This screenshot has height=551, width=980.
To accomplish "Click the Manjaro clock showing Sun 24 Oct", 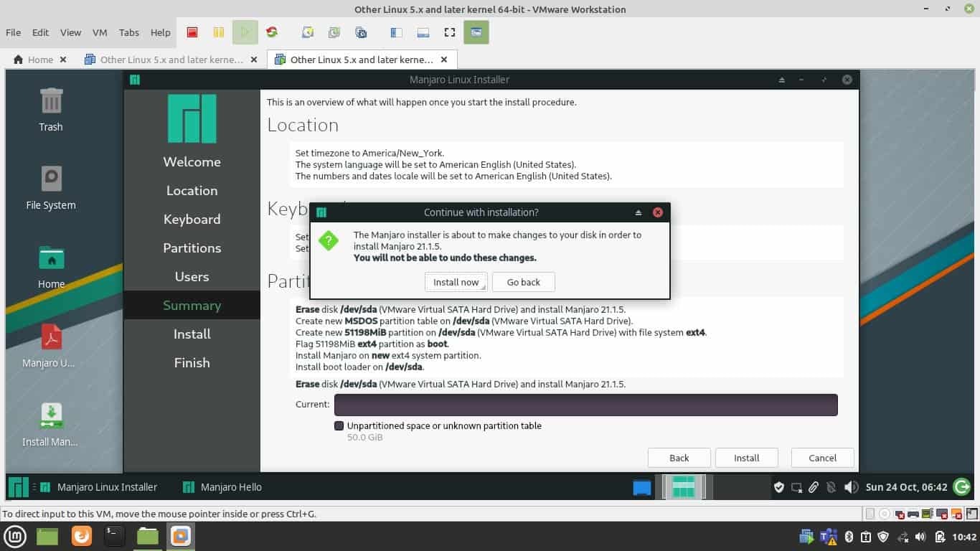I will pos(907,487).
